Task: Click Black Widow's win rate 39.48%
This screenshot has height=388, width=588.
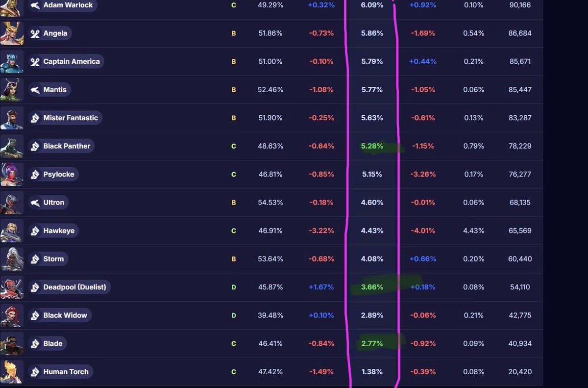Action: pyautogui.click(x=270, y=315)
